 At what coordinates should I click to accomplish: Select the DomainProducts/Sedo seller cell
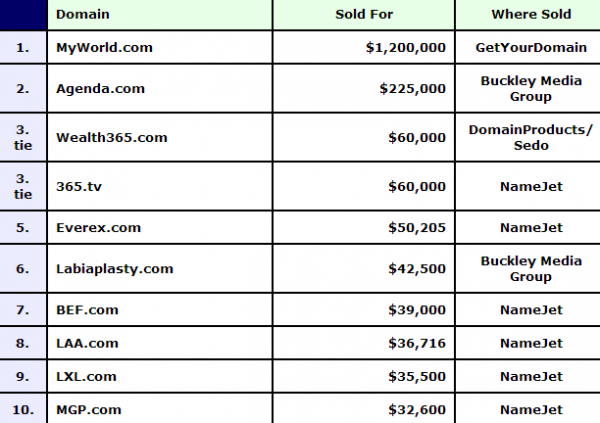coord(531,137)
